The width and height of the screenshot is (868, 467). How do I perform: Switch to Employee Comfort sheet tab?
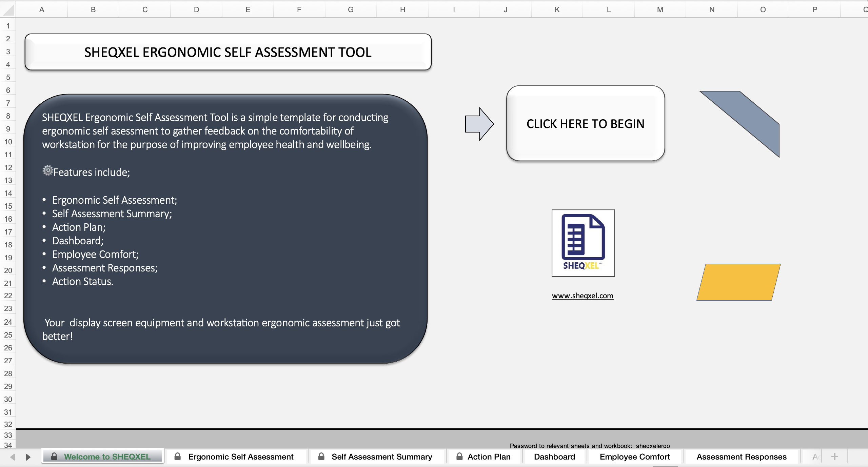tap(635, 456)
